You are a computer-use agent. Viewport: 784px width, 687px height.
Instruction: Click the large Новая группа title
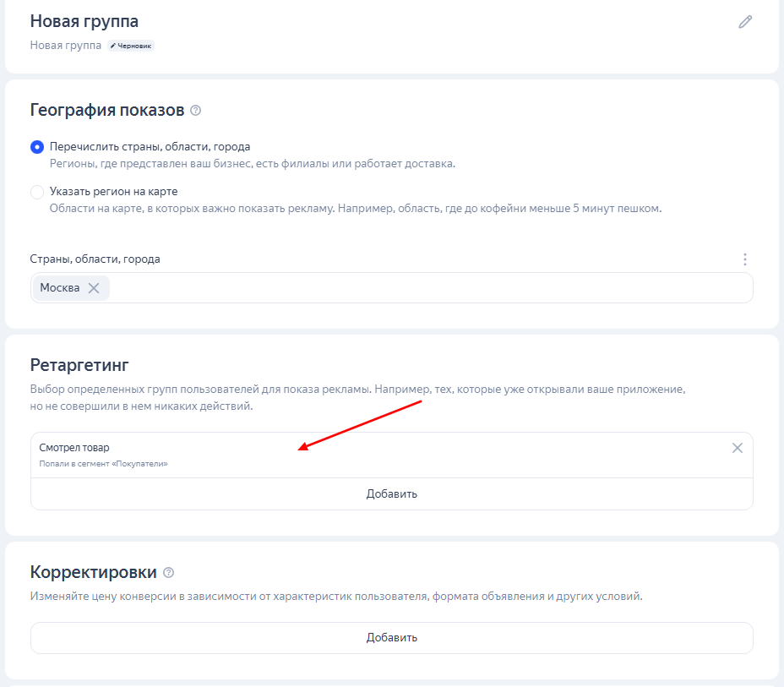pos(84,21)
